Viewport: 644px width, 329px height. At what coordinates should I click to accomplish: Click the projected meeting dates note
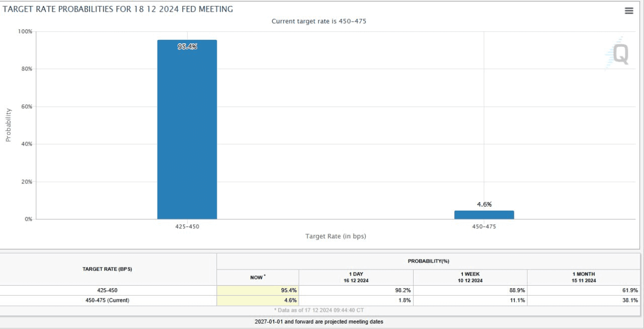point(319,321)
